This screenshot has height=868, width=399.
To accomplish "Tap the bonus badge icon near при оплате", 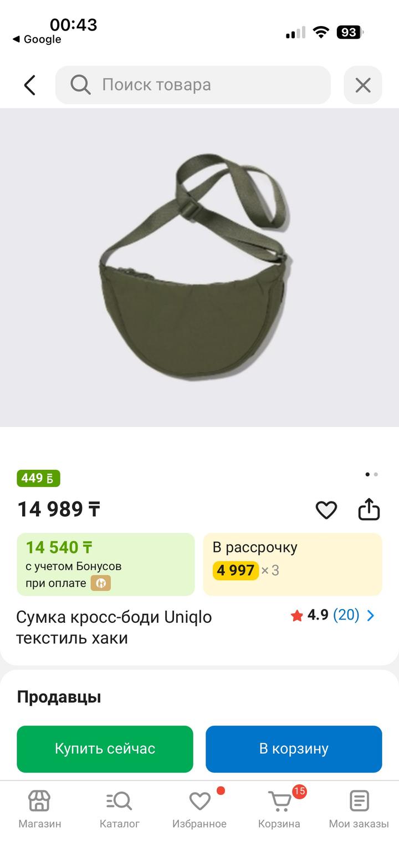I will [x=101, y=583].
